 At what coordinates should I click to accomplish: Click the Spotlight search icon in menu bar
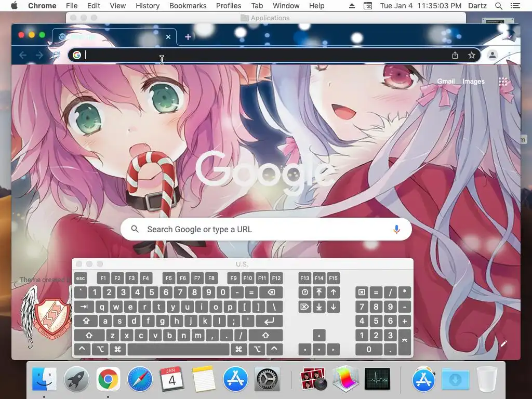498,6
